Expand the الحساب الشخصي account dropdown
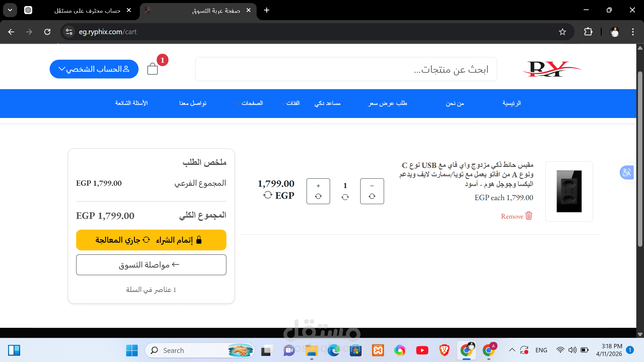The image size is (644, 362). coord(94,69)
